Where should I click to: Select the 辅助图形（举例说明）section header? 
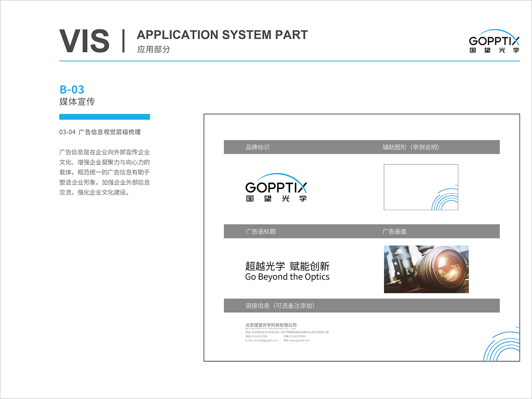pos(411,147)
